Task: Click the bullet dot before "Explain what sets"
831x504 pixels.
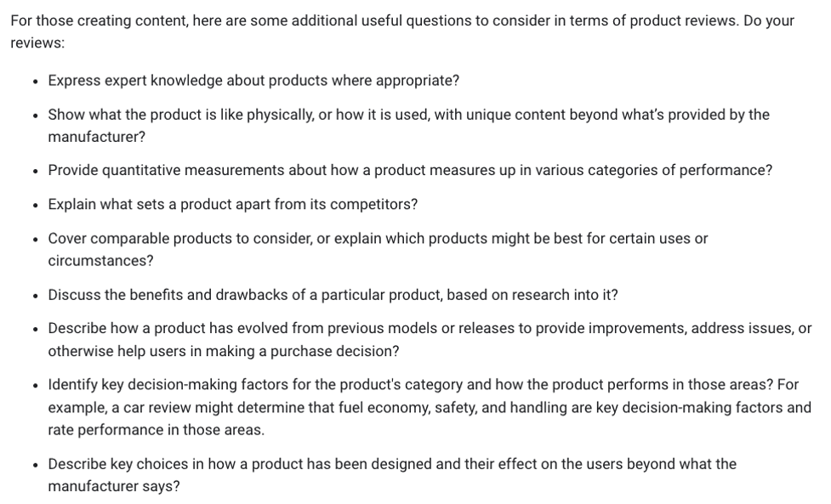Action: tap(32, 205)
